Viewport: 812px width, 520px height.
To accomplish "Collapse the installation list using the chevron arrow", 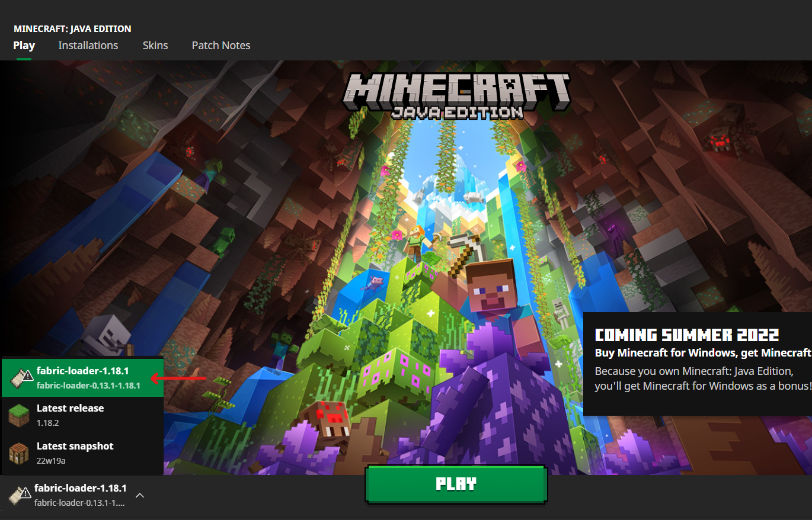I will (x=140, y=495).
